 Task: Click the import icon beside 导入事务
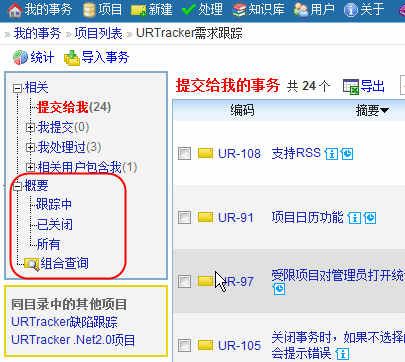72,58
